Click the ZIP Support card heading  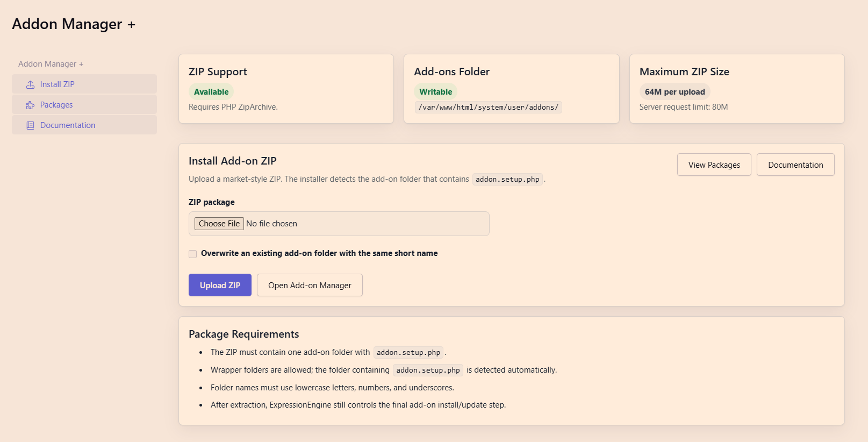point(218,72)
